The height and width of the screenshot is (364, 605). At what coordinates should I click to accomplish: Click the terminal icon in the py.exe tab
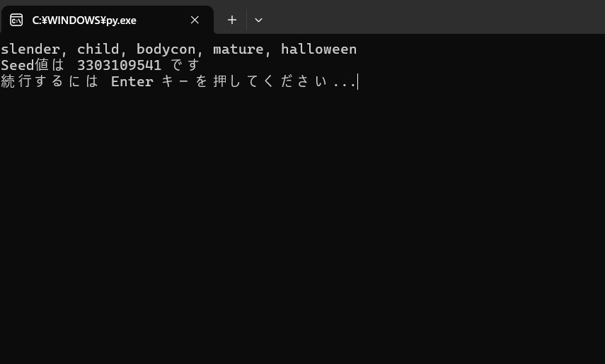[x=16, y=20]
